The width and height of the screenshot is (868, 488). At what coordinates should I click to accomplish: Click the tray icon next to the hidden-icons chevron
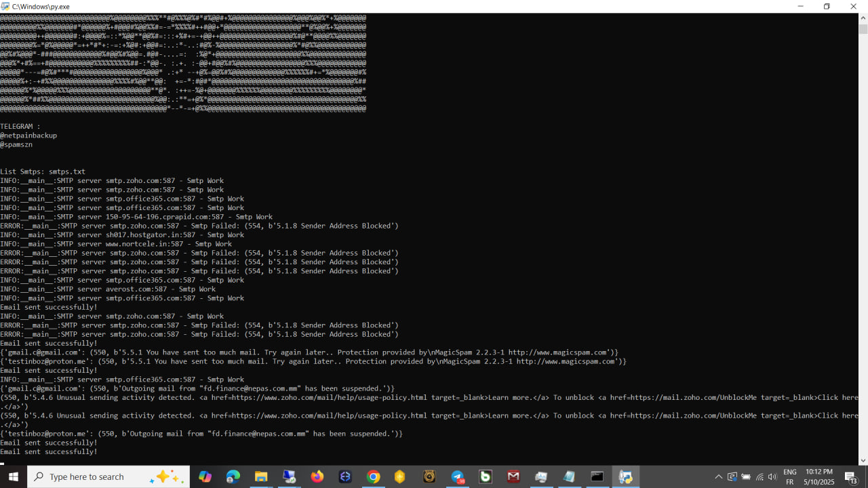coord(732,476)
